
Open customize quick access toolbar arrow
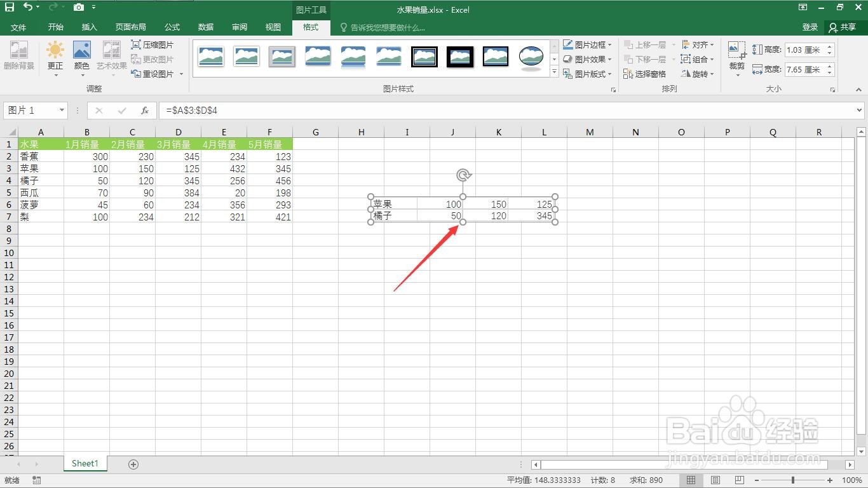(94, 8)
